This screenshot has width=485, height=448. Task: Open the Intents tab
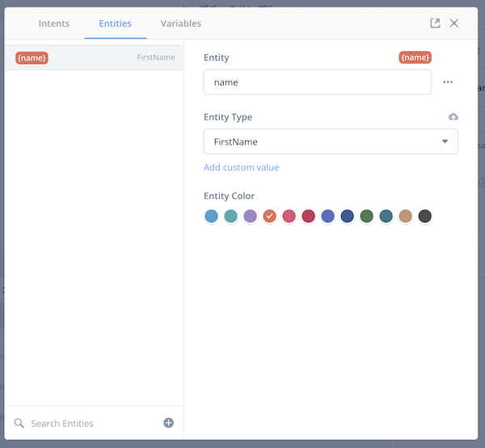[x=54, y=23]
